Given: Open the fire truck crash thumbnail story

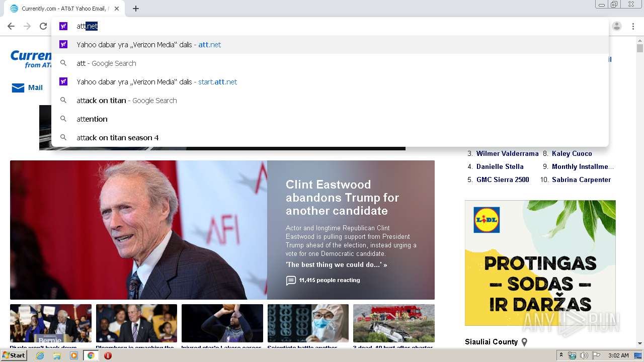Looking at the screenshot, I should pos(394,323).
